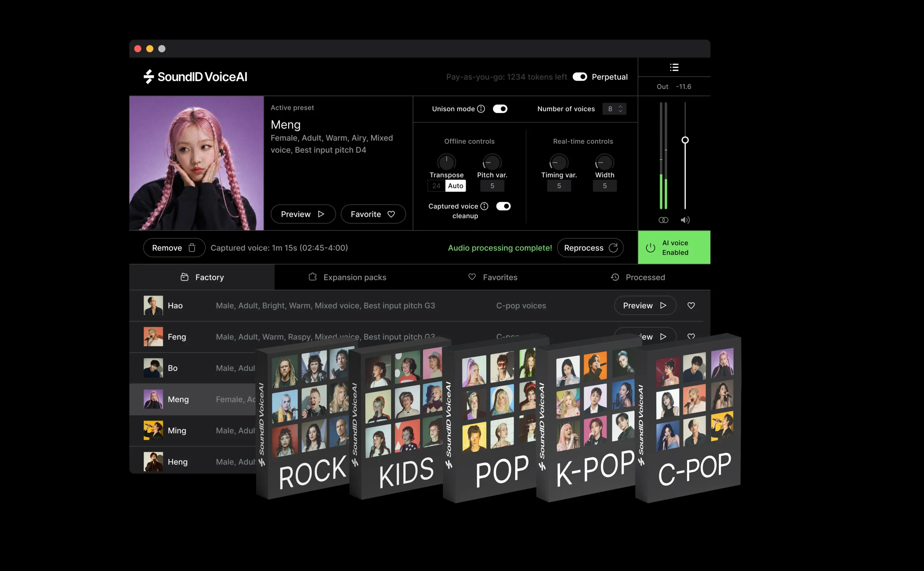
Task: Open the list menu icon above Out
Action: 674,67
